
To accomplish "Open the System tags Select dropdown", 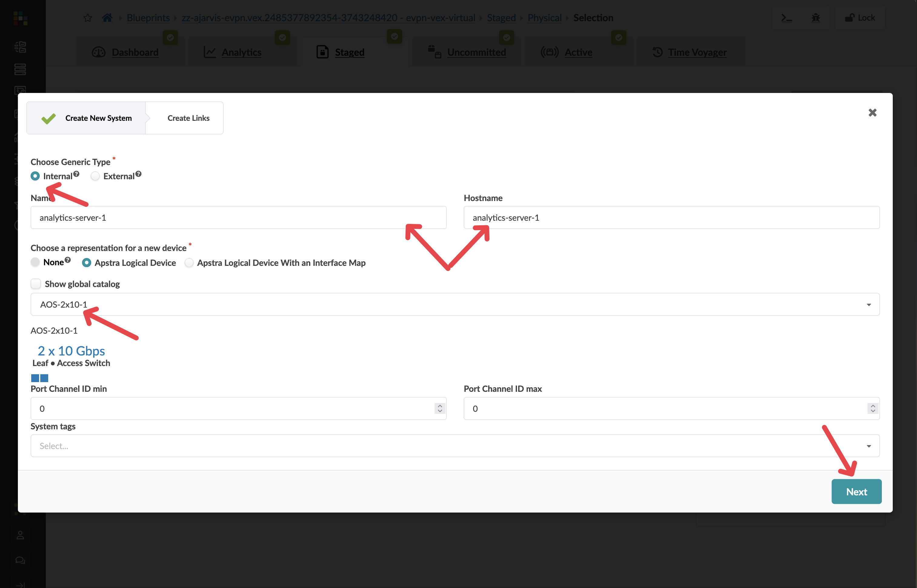I will point(868,446).
